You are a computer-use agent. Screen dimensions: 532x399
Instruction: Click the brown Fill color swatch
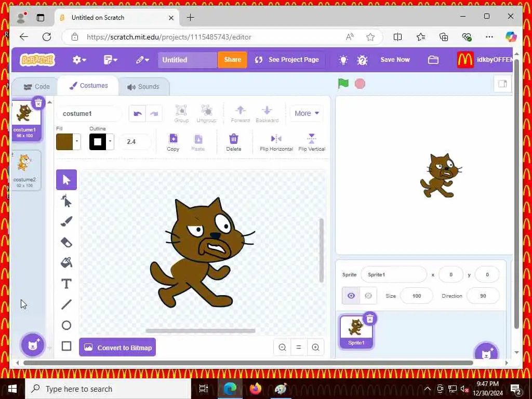[64, 141]
